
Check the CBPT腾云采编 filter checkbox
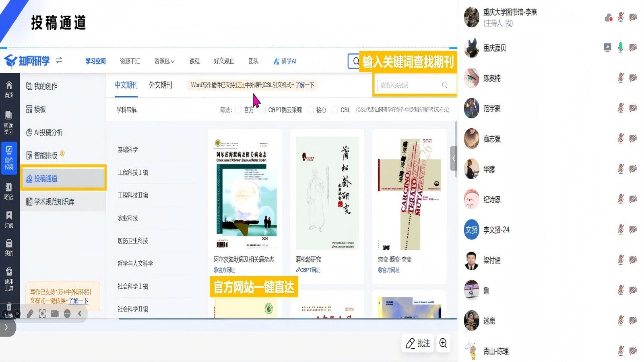coord(263,110)
